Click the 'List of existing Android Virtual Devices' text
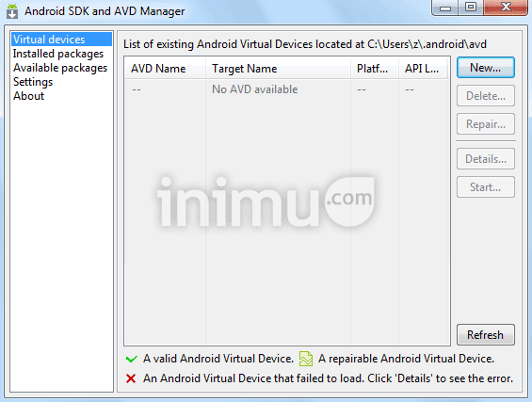This screenshot has height=402, width=532. pyautogui.click(x=305, y=44)
